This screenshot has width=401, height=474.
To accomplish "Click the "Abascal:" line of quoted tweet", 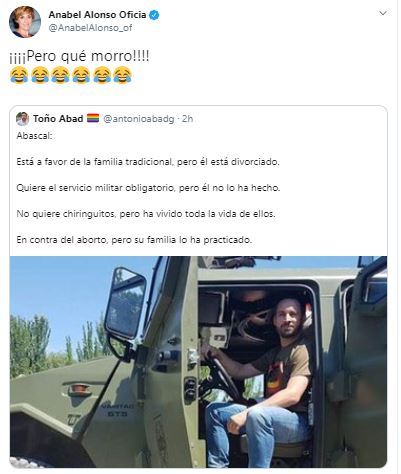I will tap(34, 136).
